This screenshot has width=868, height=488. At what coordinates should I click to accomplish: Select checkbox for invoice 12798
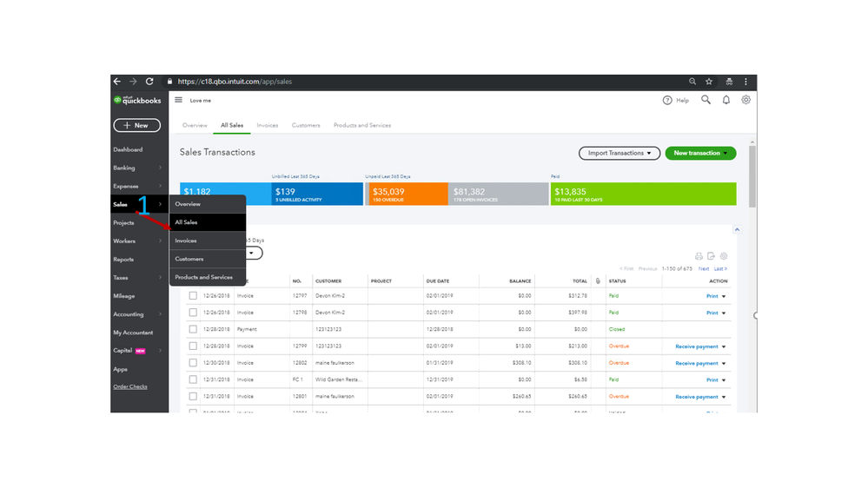point(193,313)
